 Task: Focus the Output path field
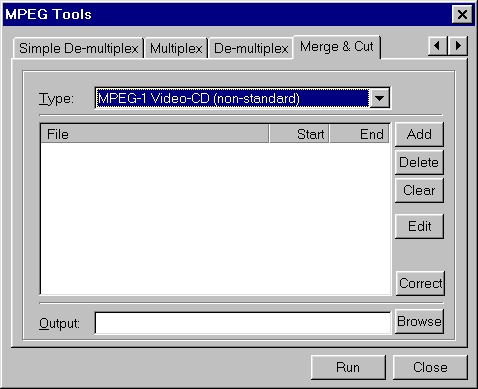pyautogui.click(x=243, y=323)
